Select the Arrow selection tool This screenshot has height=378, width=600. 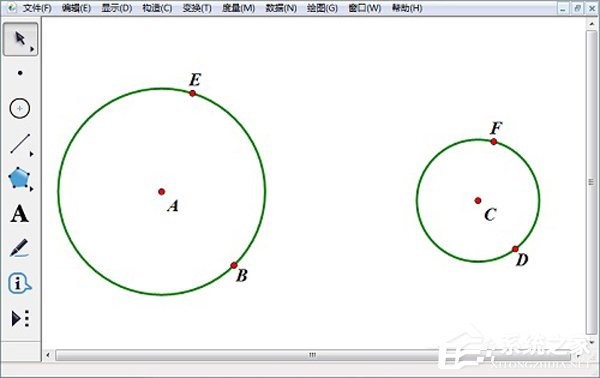[x=20, y=39]
